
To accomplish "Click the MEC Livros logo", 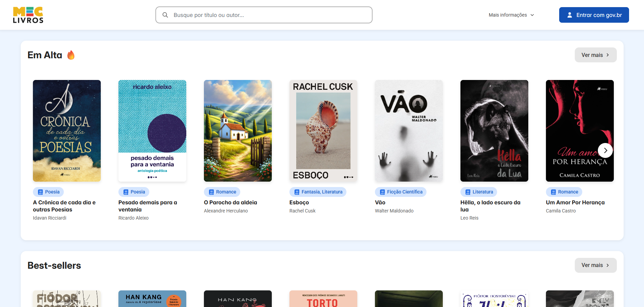I will (28, 15).
